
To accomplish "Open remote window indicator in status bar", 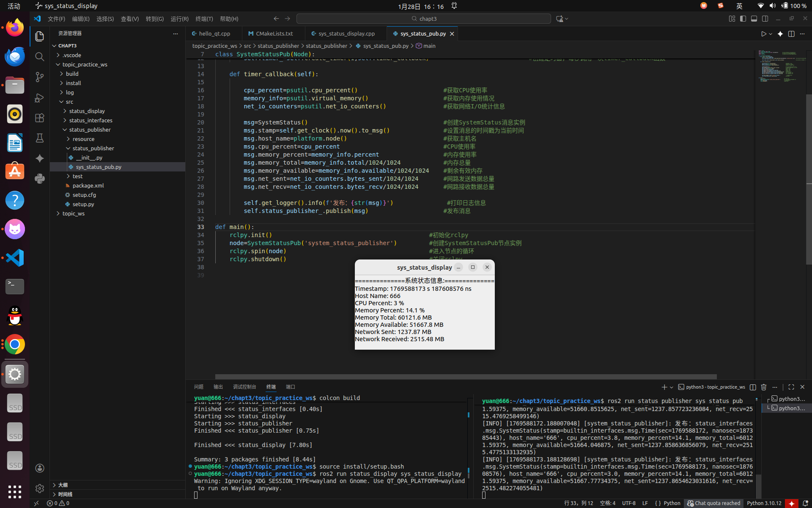I will pos(36,503).
